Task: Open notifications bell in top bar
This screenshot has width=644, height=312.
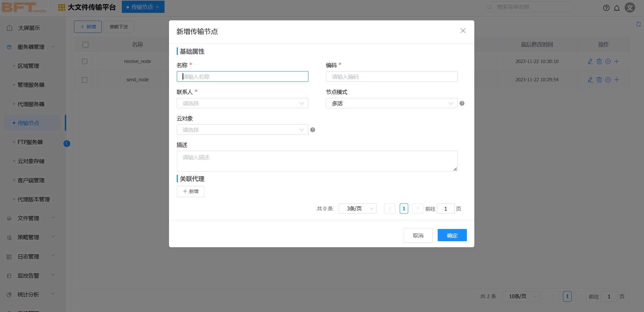Action: [x=617, y=8]
